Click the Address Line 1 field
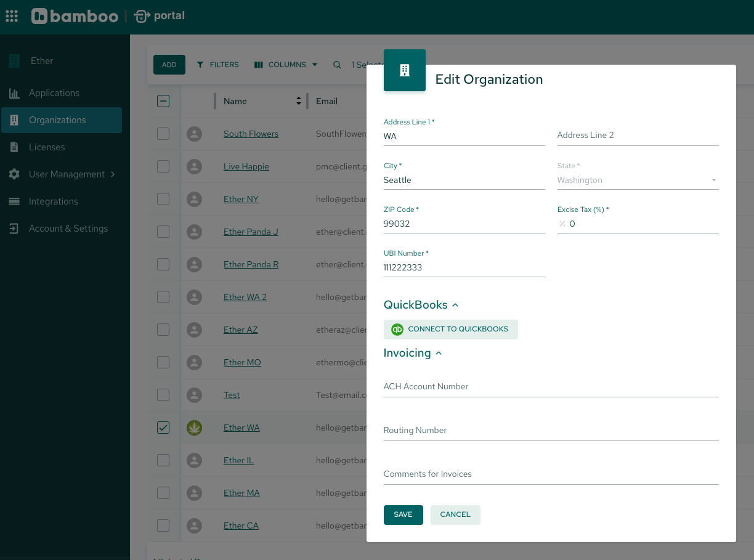Screen dimensions: 754x560 pyautogui.click(x=464, y=137)
